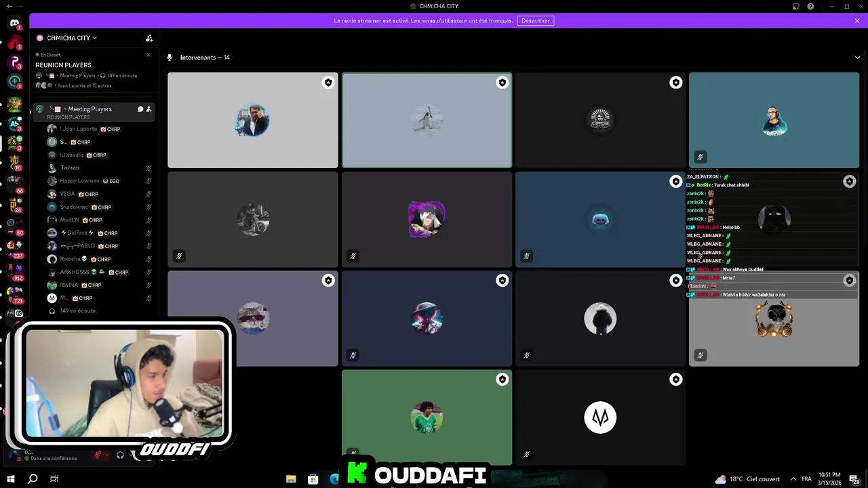
Task: Click REUNION PLAYERS stage title
Action: [x=63, y=65]
